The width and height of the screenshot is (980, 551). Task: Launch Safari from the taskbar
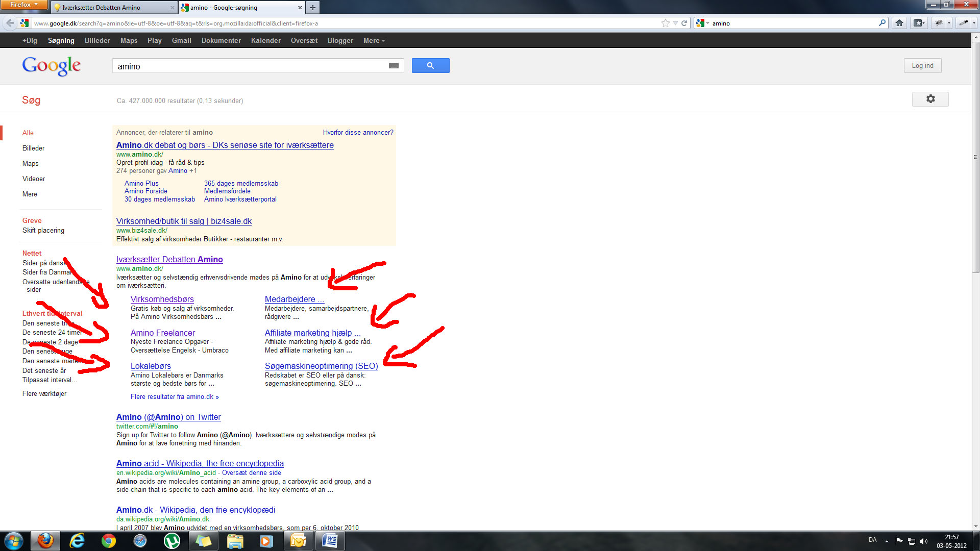(x=140, y=541)
